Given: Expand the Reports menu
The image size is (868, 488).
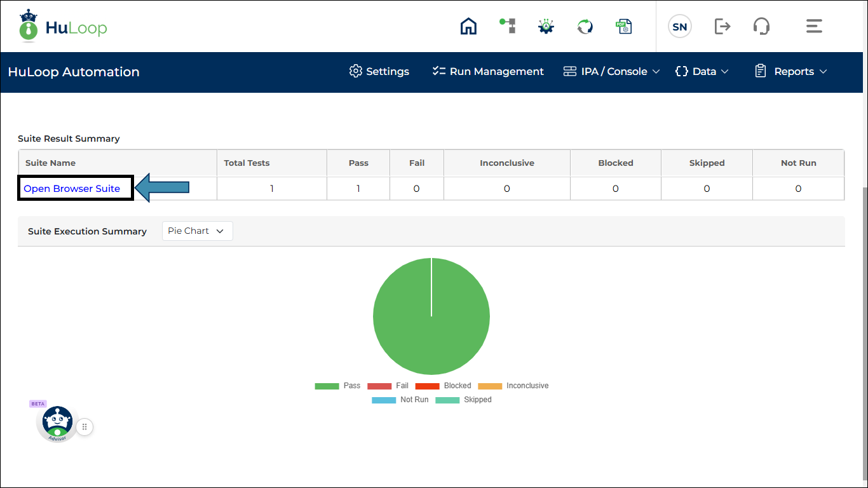Looking at the screenshot, I should [790, 72].
